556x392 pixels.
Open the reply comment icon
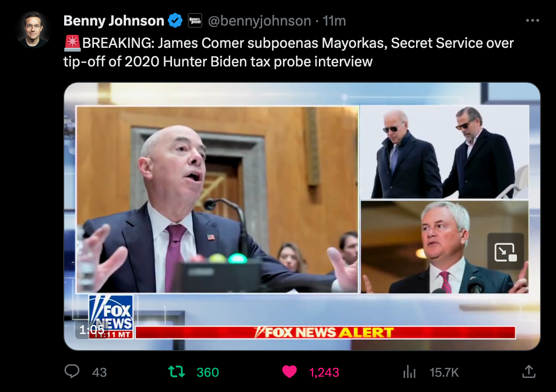[72, 372]
